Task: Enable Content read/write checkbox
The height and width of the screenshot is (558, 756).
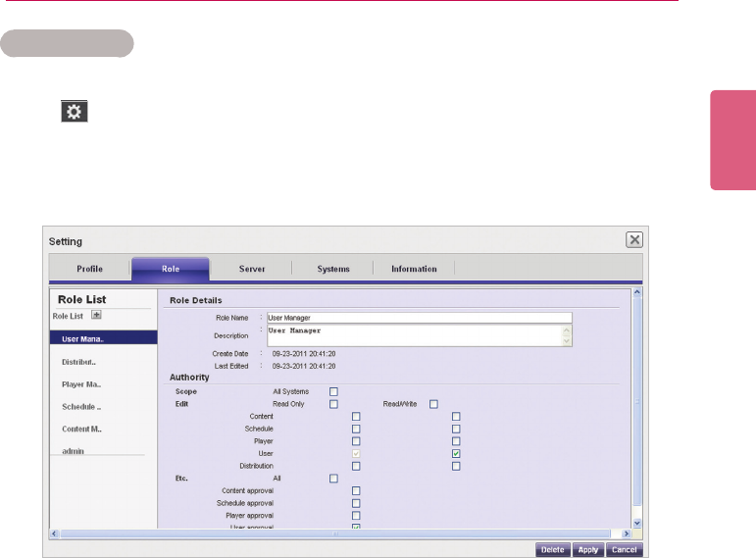Action: coord(456,416)
